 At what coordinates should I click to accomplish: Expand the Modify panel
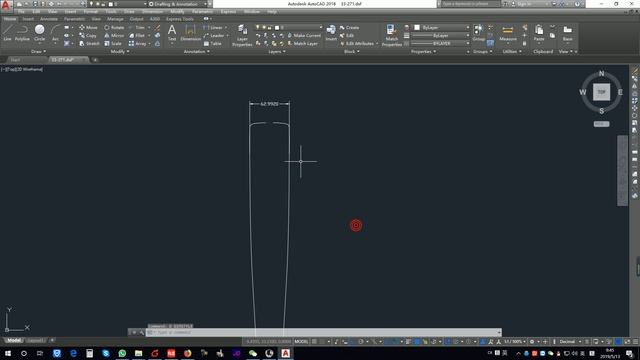pos(120,51)
